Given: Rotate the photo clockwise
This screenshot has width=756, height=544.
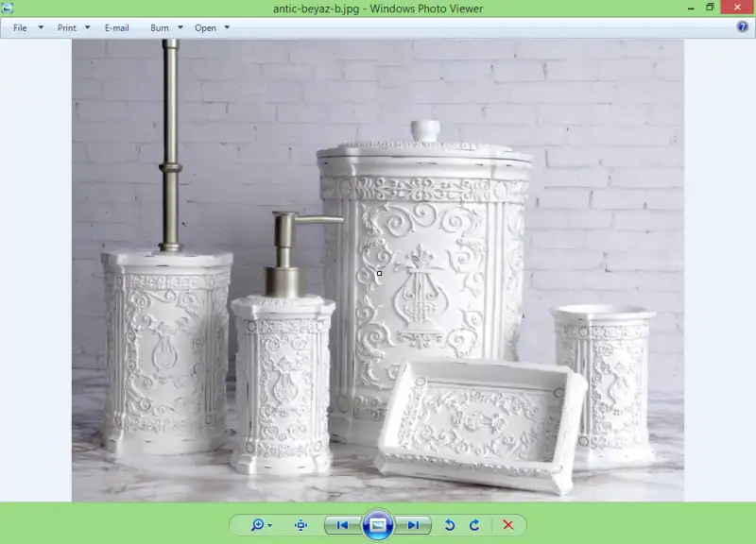Looking at the screenshot, I should pos(474,525).
